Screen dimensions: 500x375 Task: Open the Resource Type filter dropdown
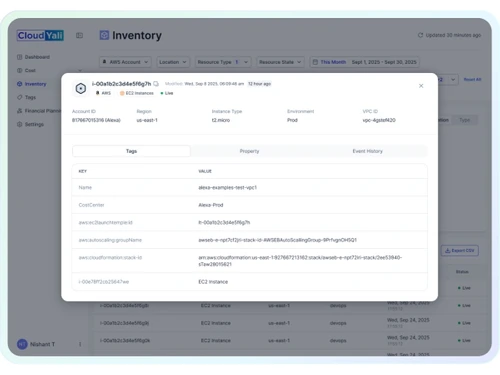(223, 62)
